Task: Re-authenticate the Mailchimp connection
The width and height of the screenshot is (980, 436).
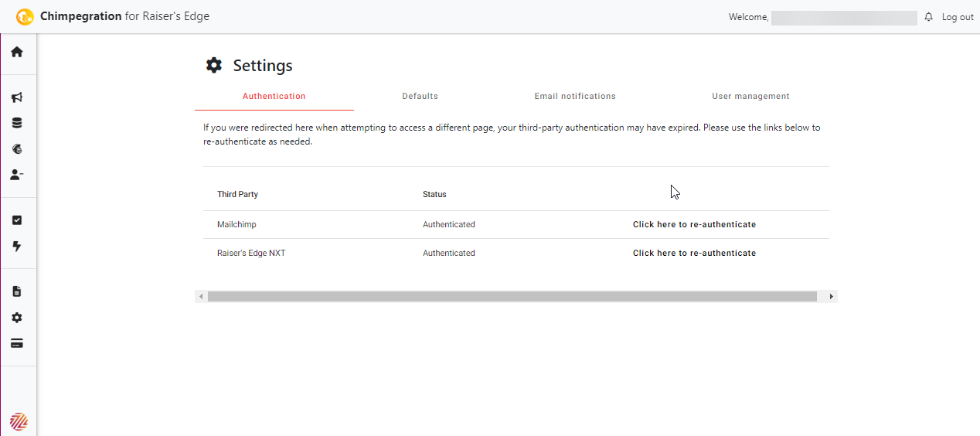Action: [x=694, y=225]
